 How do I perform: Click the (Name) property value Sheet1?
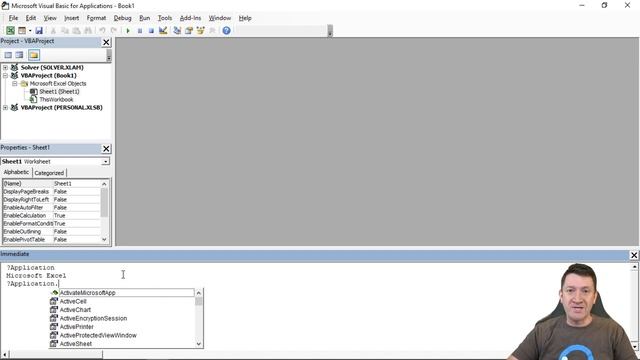[x=76, y=184]
